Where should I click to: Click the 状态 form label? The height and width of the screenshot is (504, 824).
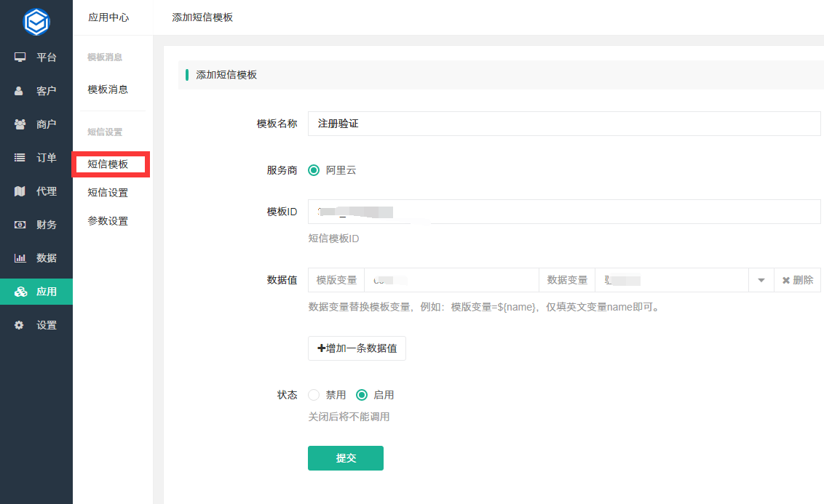pyautogui.click(x=287, y=395)
